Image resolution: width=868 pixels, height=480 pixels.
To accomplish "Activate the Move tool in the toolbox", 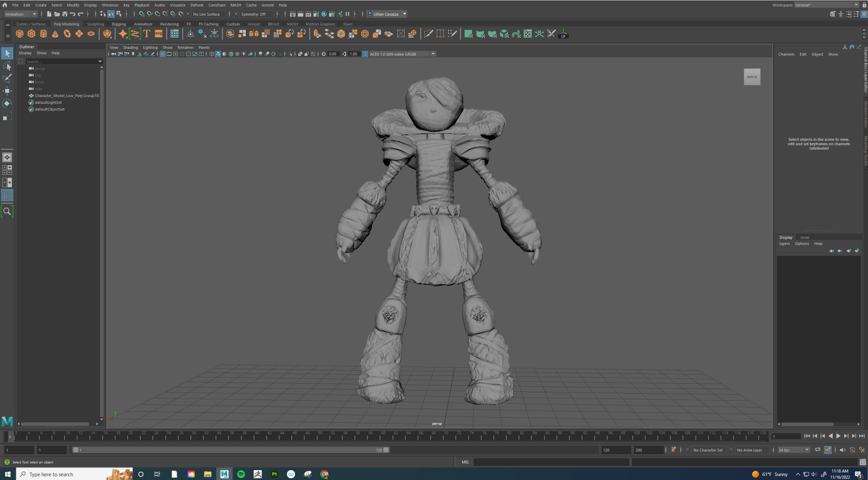I will (x=7, y=91).
